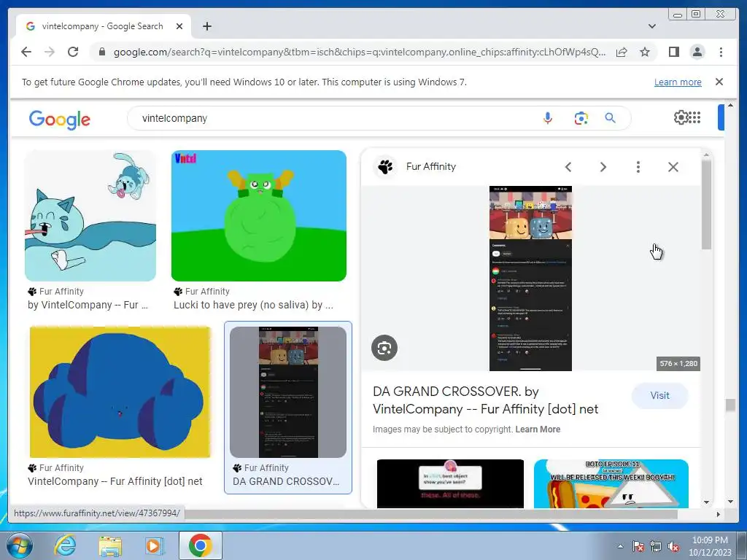Reload the current page
747x560 pixels.
[x=73, y=52]
